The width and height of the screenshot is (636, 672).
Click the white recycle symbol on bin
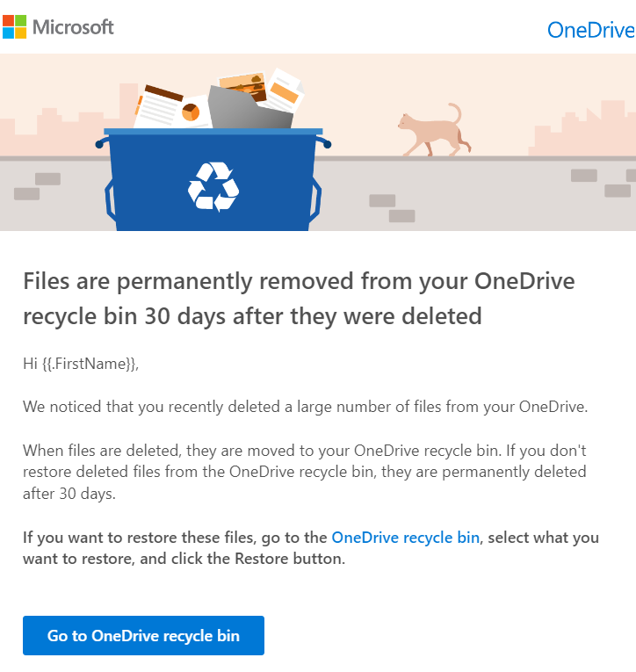pos(213,186)
